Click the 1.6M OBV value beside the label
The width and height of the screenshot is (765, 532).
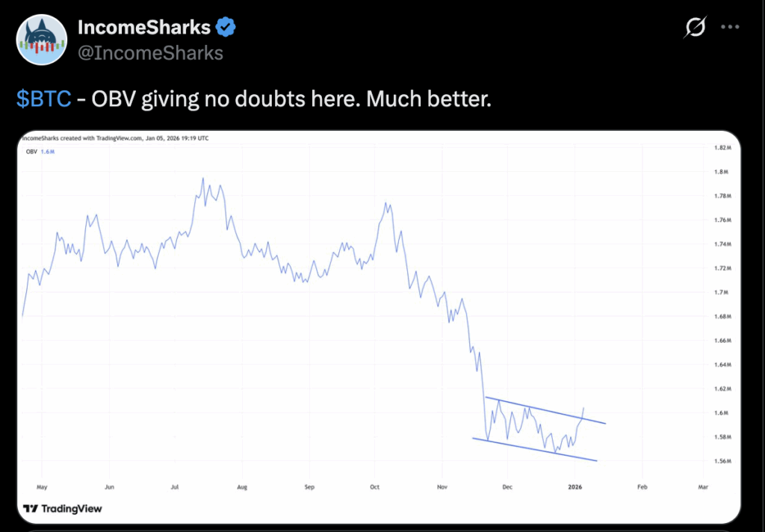point(47,152)
